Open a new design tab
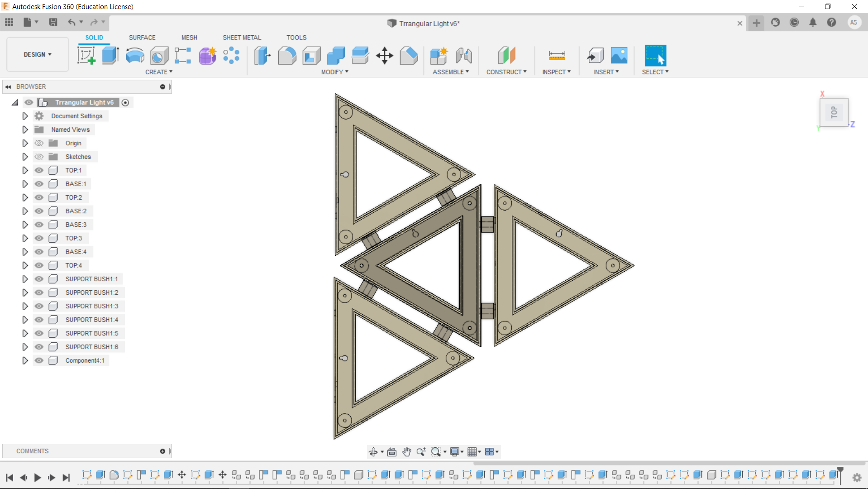The width and height of the screenshot is (868, 489). point(756,23)
